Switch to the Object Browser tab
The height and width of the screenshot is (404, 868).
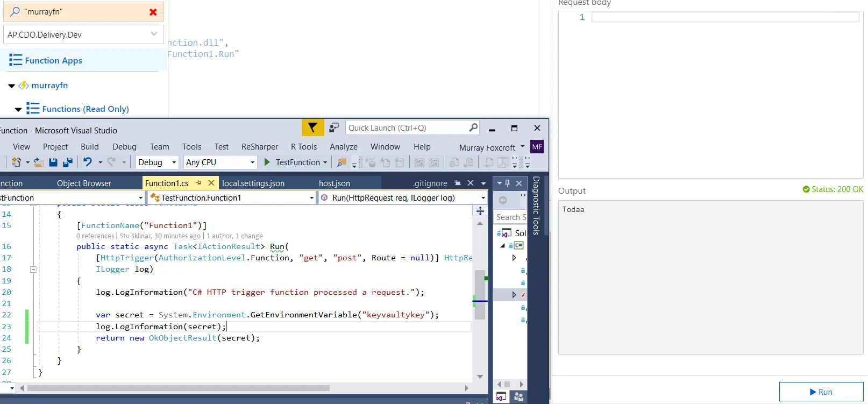click(x=84, y=183)
